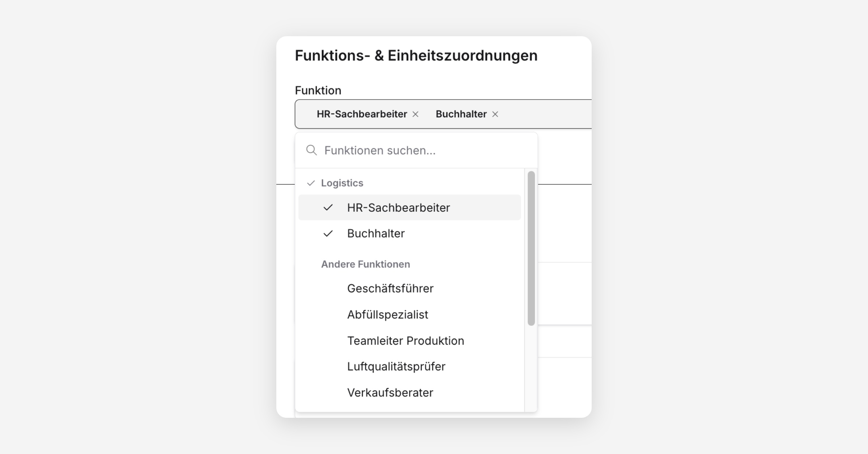Click the HR-Sachbearbeiter tag label
The width and height of the screenshot is (868, 454).
point(362,114)
